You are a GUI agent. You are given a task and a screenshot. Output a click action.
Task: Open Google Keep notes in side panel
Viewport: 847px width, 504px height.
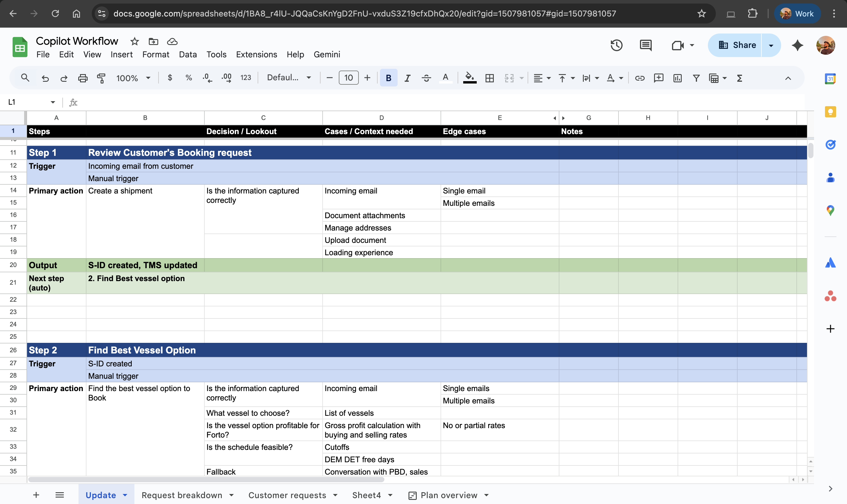831,111
